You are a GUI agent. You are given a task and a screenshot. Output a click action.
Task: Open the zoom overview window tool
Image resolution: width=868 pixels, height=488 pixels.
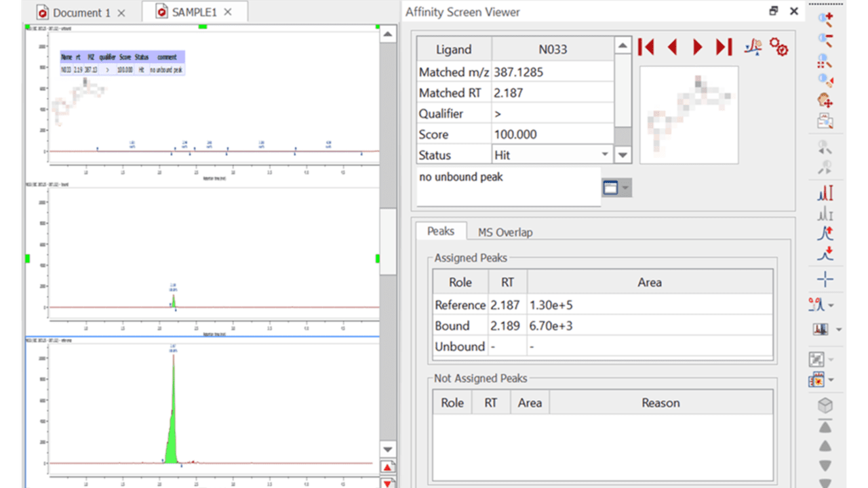pyautogui.click(x=825, y=122)
